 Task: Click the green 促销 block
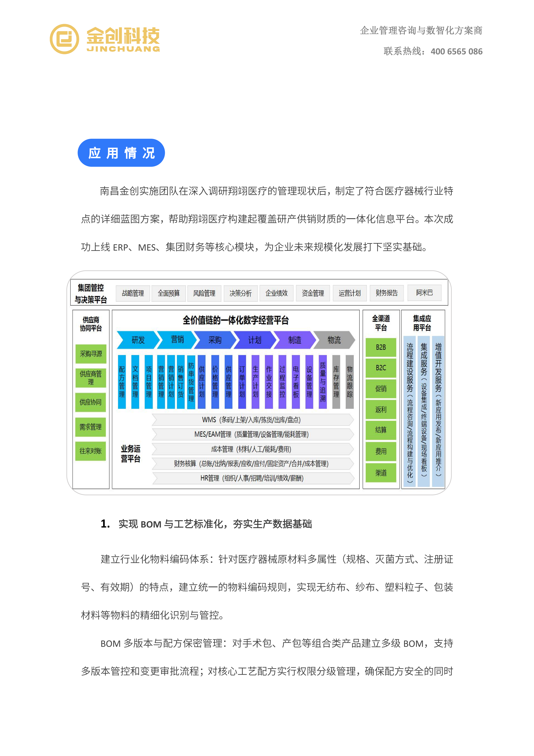point(381,389)
